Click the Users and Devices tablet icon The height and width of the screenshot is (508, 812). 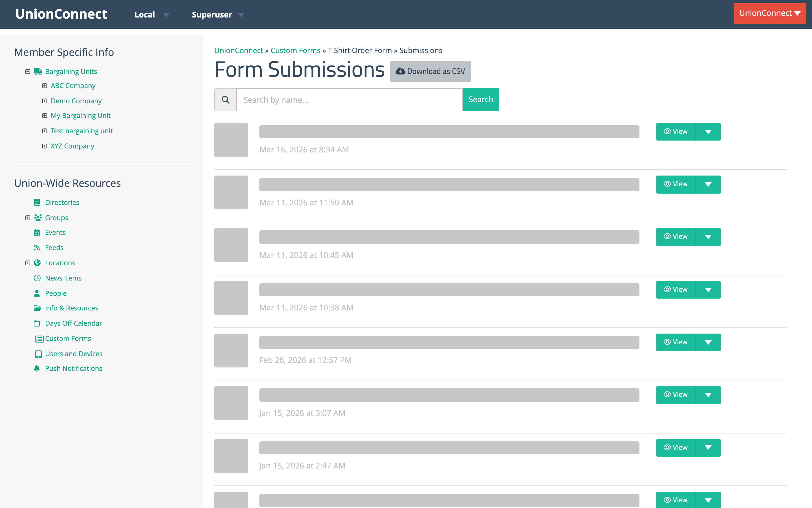pos(38,354)
